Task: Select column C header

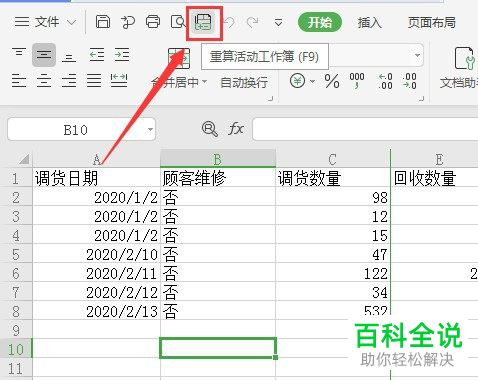Action: [333, 159]
